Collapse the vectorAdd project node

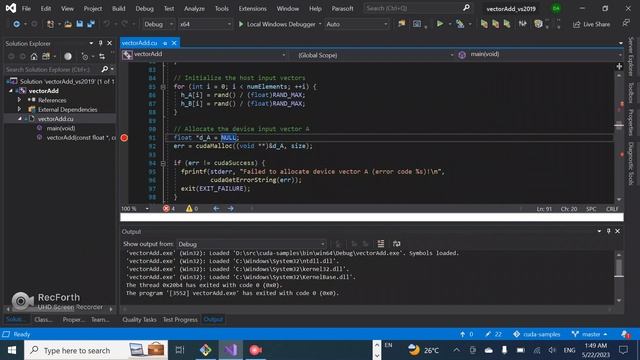[x=11, y=91]
